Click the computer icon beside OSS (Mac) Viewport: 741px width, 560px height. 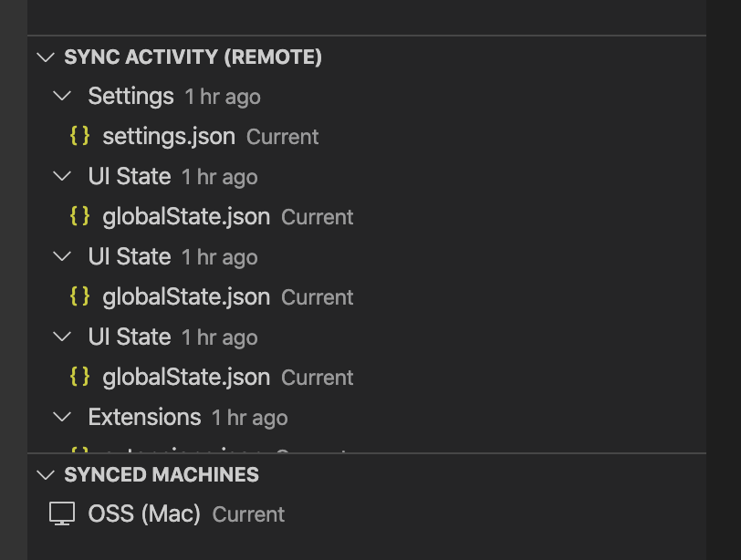(61, 513)
